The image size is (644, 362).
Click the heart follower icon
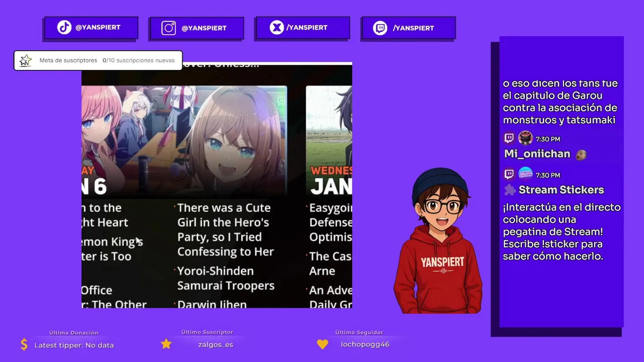(323, 344)
